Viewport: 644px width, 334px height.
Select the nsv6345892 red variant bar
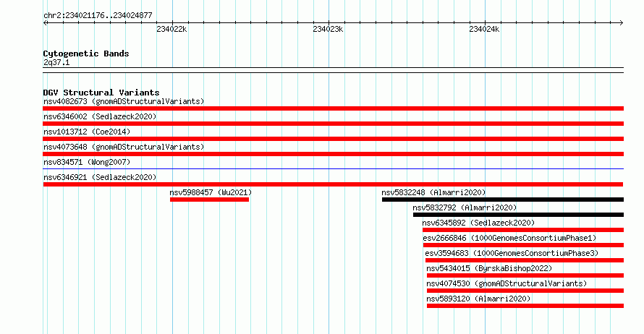pyautogui.click(x=523, y=230)
